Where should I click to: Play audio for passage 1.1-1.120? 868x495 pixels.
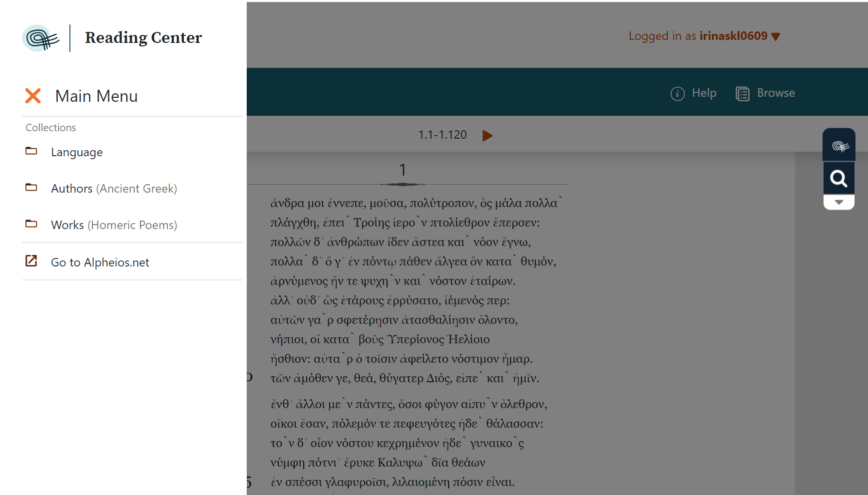pos(488,135)
